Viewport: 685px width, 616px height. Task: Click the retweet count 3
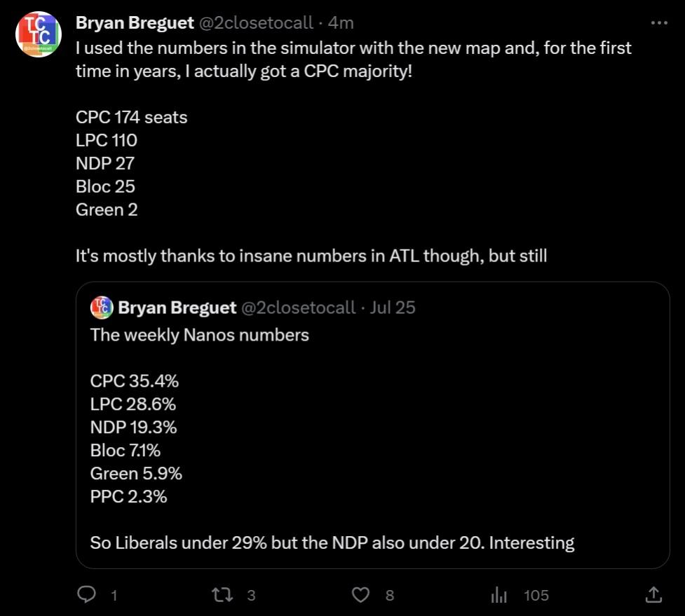pyautogui.click(x=251, y=596)
